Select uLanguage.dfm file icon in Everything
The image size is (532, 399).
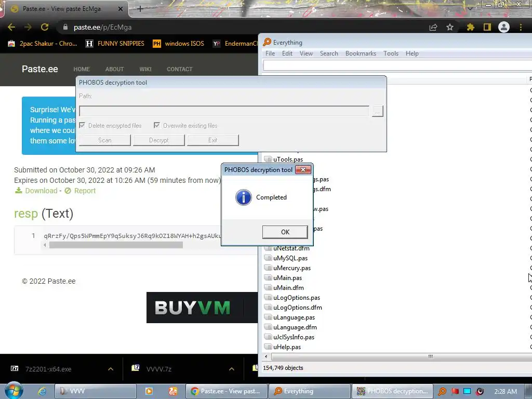[x=268, y=327]
